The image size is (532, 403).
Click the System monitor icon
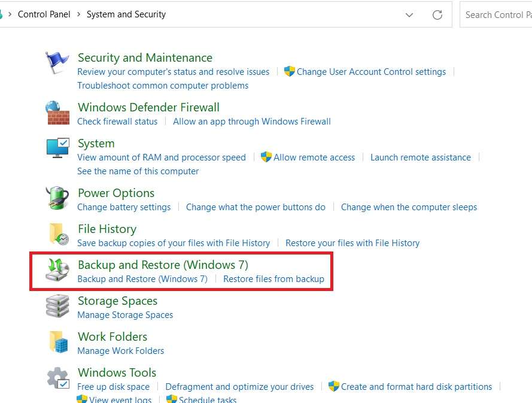(x=57, y=148)
